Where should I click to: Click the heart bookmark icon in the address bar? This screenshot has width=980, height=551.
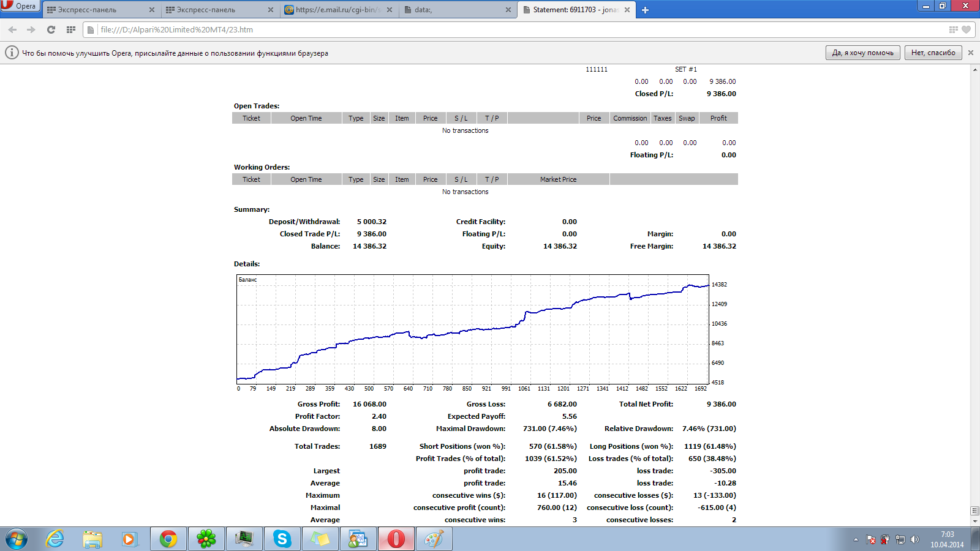pyautogui.click(x=966, y=29)
